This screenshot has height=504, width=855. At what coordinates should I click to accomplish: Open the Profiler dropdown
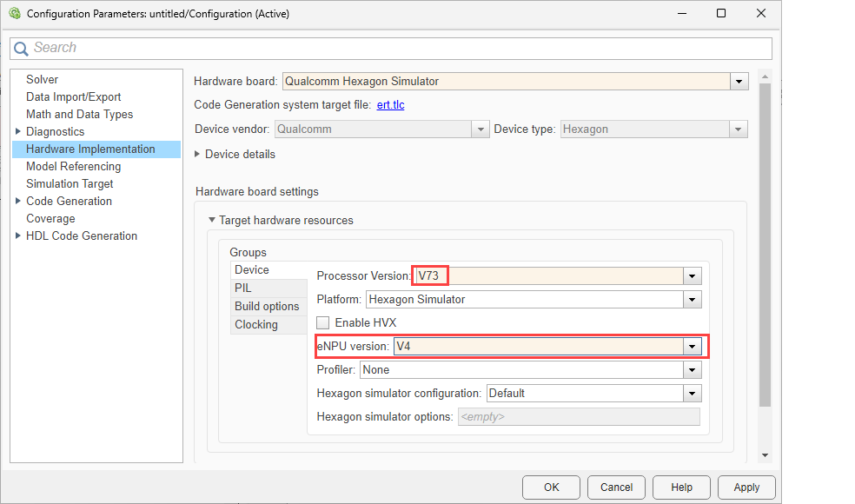pos(692,370)
